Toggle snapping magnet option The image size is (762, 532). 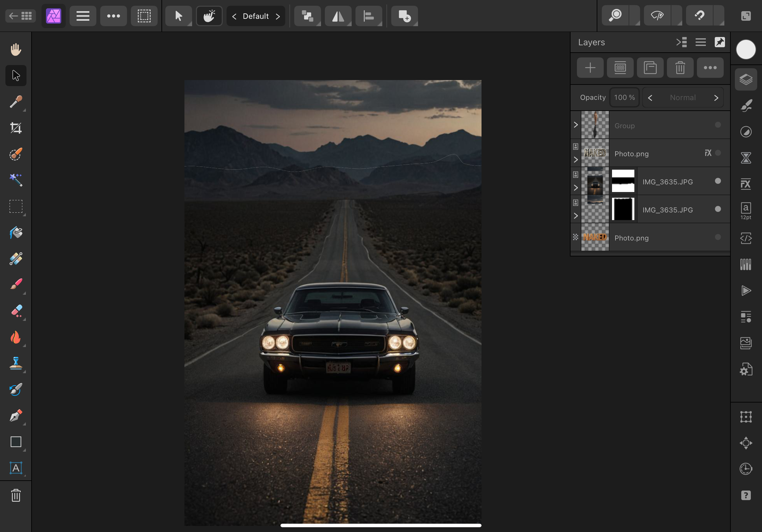pos(699,16)
